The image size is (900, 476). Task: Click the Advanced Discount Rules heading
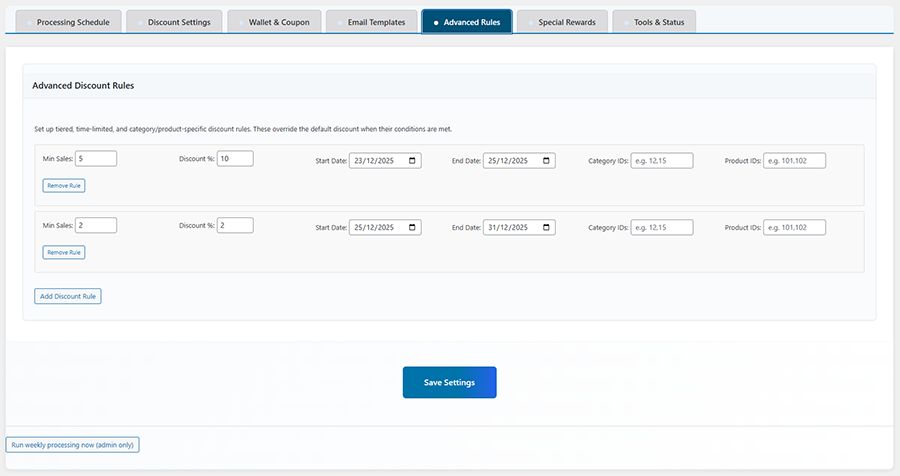[x=83, y=86]
